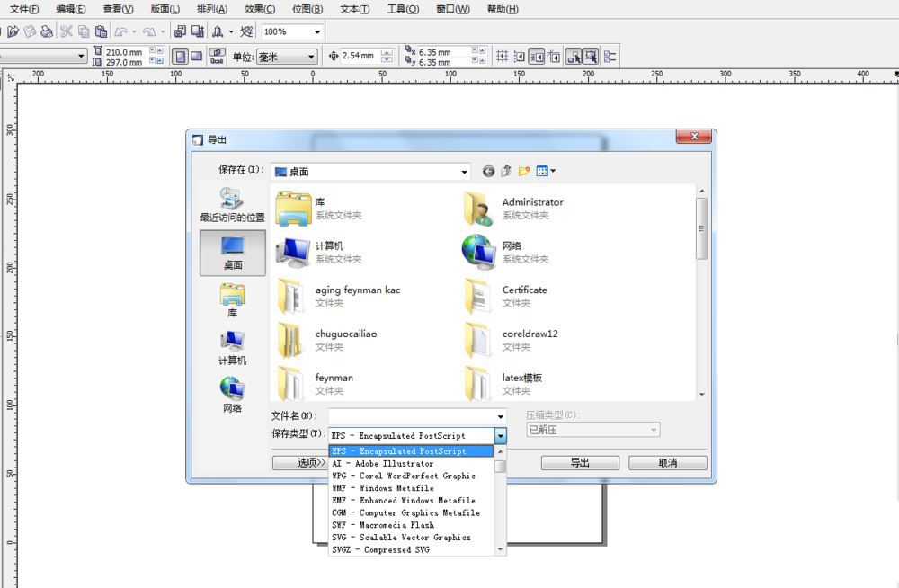
Task: Toggle portrait page orientation button
Action: point(180,56)
